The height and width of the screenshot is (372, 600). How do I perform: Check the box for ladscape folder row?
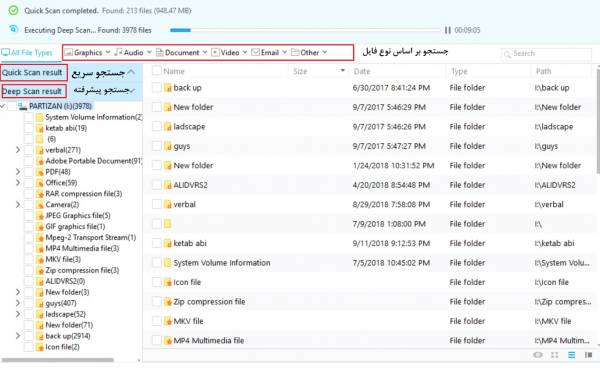[157, 127]
